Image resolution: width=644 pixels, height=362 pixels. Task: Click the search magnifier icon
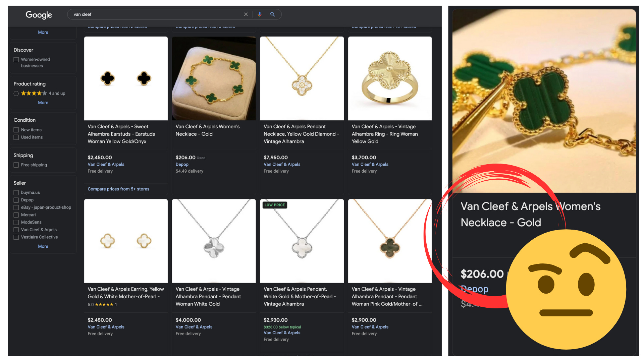point(272,14)
